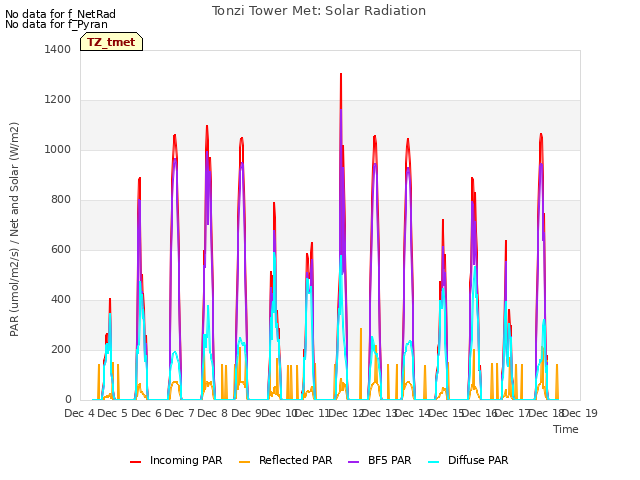
Task: Click the Y-axis label PAR / Net and Solar
Action: pyautogui.click(x=14, y=229)
